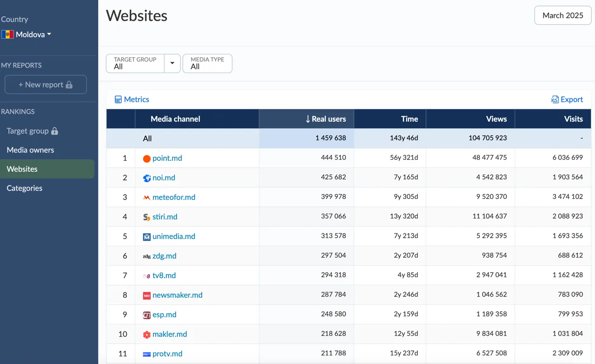This screenshot has width=595, height=364.
Task: Open Target group rankings
Action: 32,131
